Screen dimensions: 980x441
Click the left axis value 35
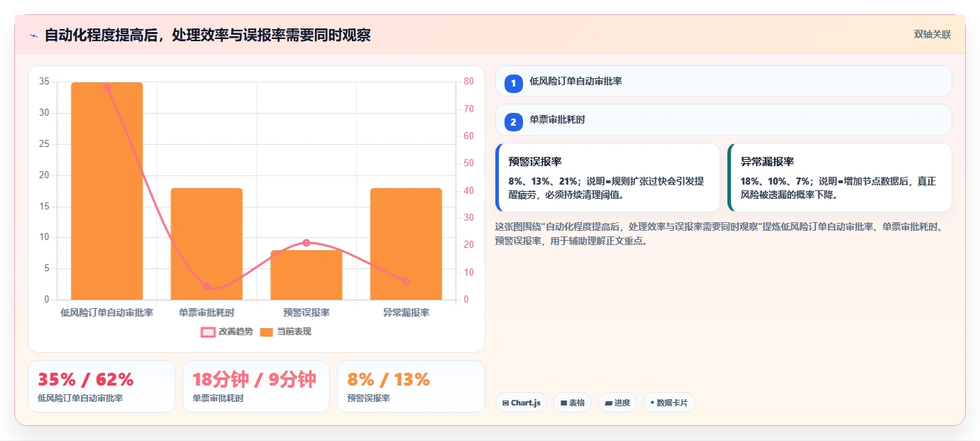pyautogui.click(x=44, y=82)
